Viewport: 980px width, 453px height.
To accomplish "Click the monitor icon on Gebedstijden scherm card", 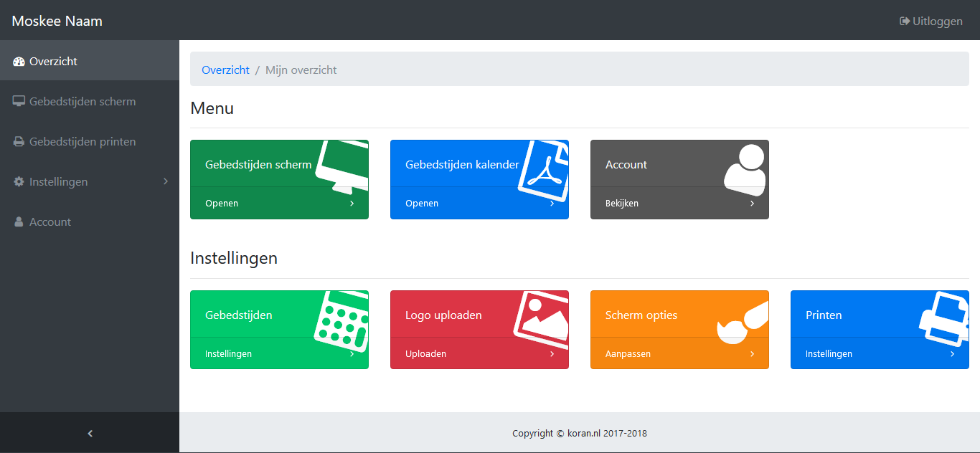I will (x=343, y=166).
